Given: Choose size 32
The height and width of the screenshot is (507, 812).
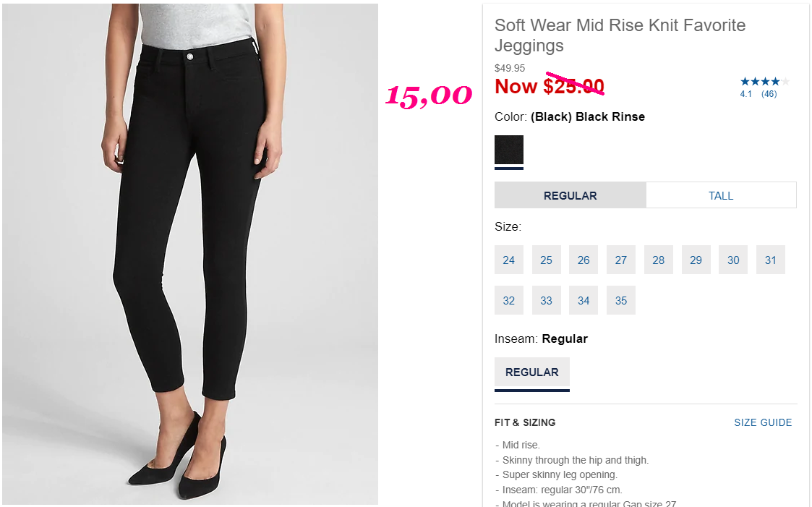Looking at the screenshot, I should point(509,300).
